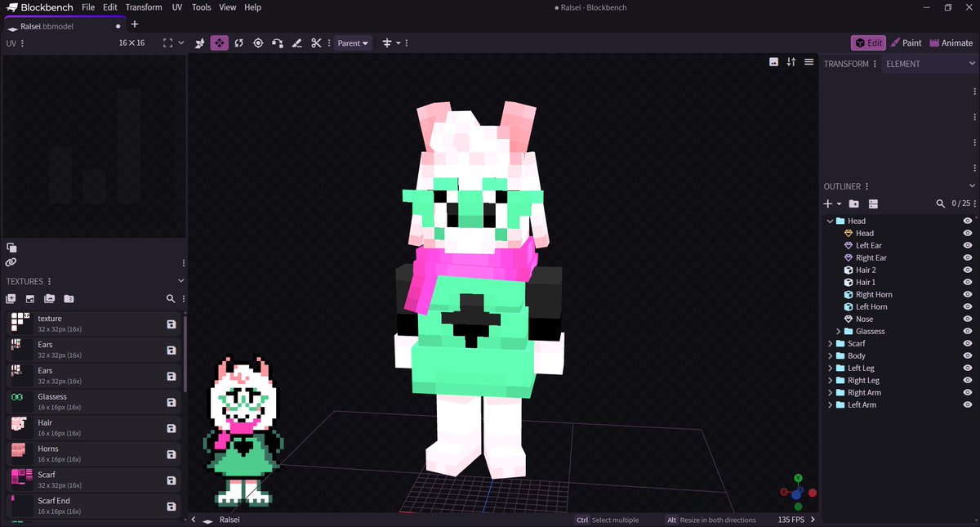
Task: Click the third texture toolbar folder icon
Action: click(x=50, y=299)
